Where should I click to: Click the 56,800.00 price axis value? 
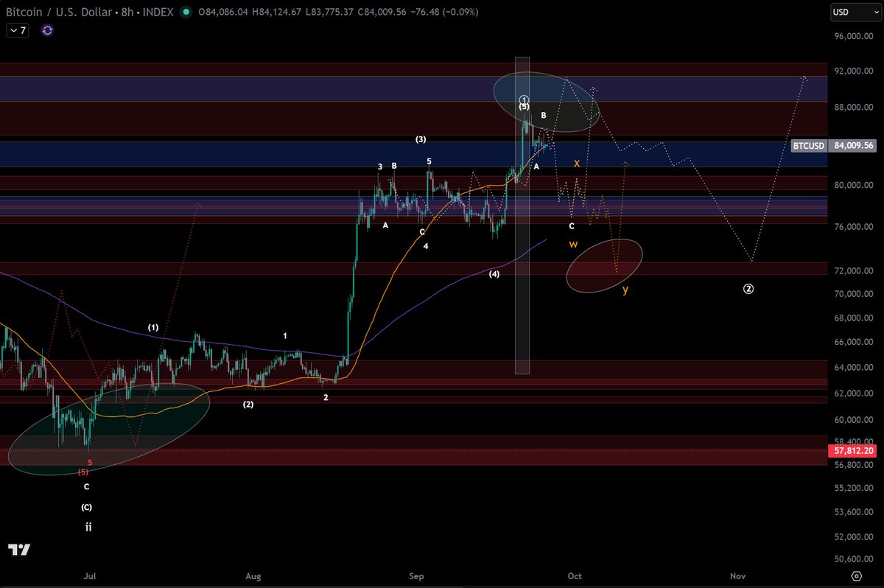click(854, 465)
